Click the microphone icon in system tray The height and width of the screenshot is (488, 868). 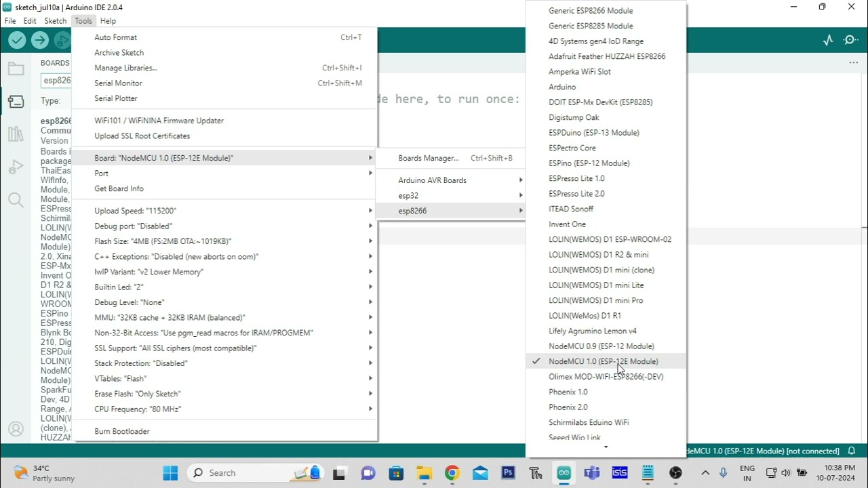[724, 472]
